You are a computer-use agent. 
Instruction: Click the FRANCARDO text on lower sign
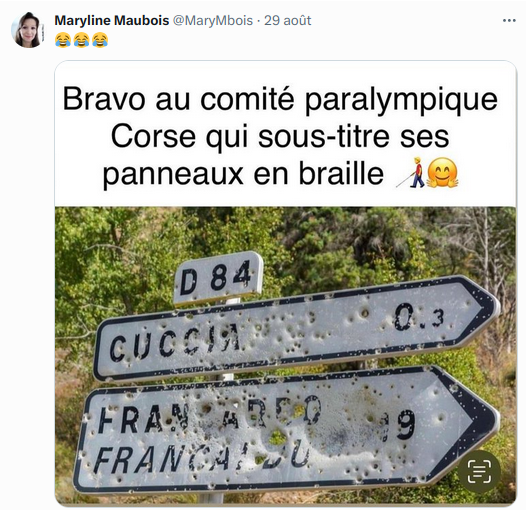click(210, 415)
